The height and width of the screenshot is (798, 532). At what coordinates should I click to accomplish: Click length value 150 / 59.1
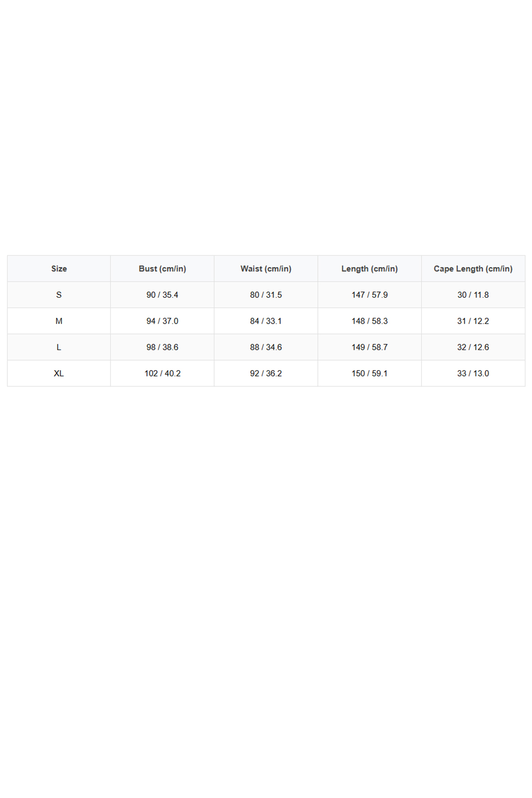(x=370, y=374)
